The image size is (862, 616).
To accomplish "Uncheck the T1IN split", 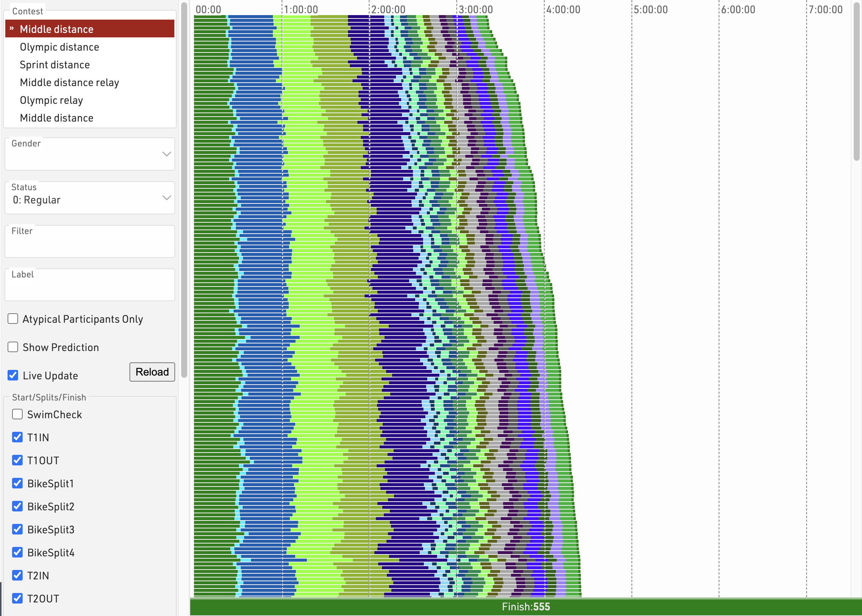I will pos(17,437).
